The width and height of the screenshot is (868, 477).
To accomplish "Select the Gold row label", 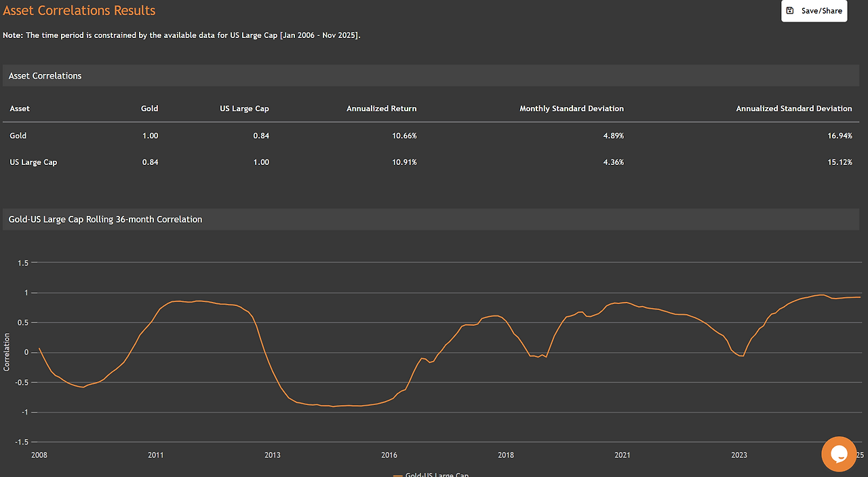I will click(18, 136).
